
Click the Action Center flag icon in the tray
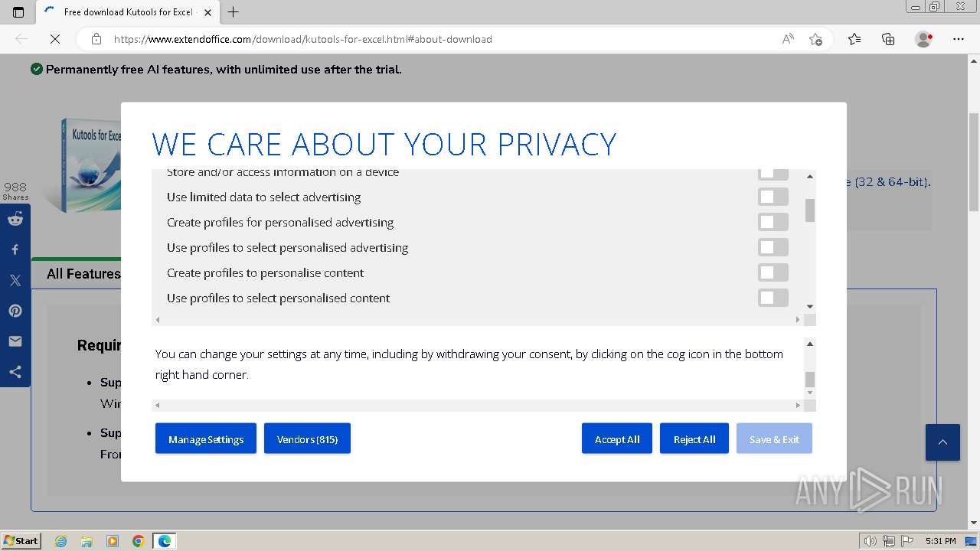(x=906, y=541)
